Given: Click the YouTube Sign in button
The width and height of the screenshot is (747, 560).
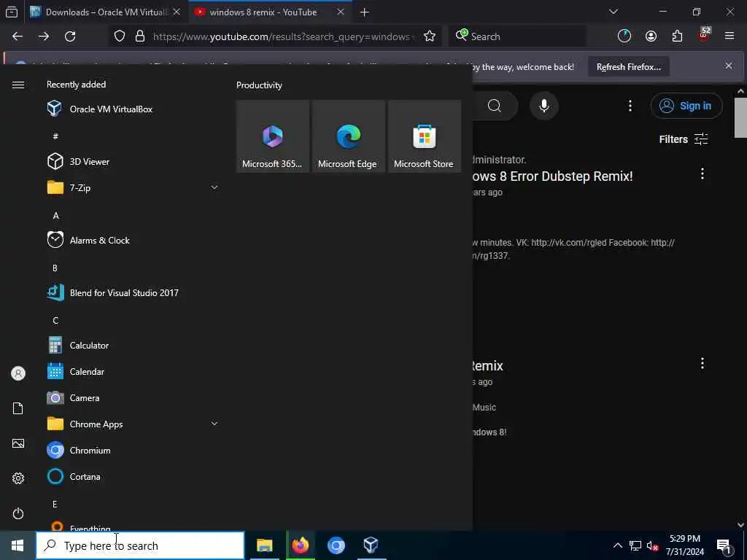Looking at the screenshot, I should point(686,106).
